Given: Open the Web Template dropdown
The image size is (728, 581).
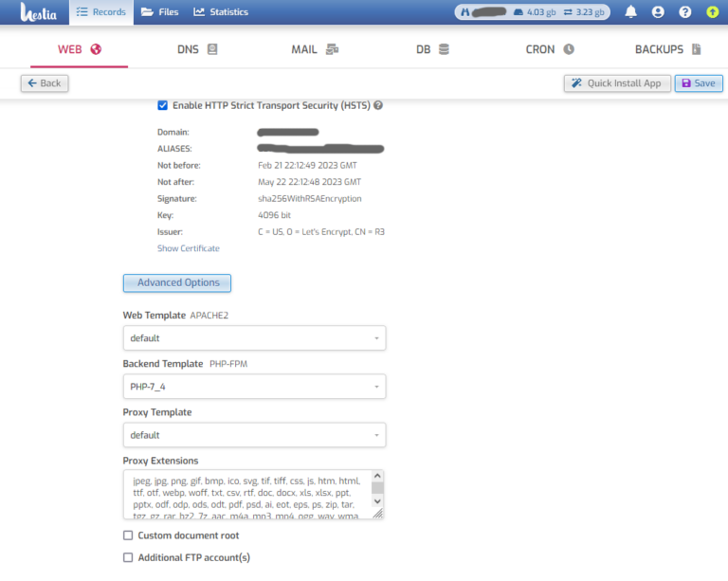Looking at the screenshot, I should coord(254,338).
